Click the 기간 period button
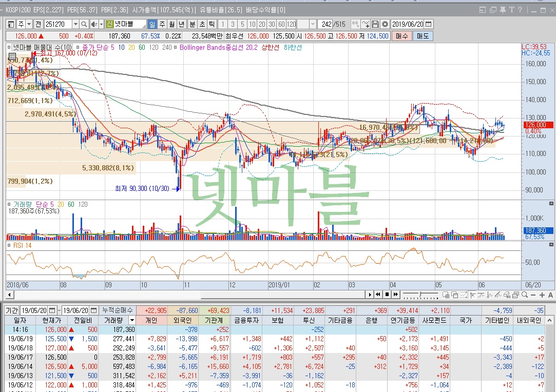Image resolution: width=556 pixels, height=392 pixels. 12,310
